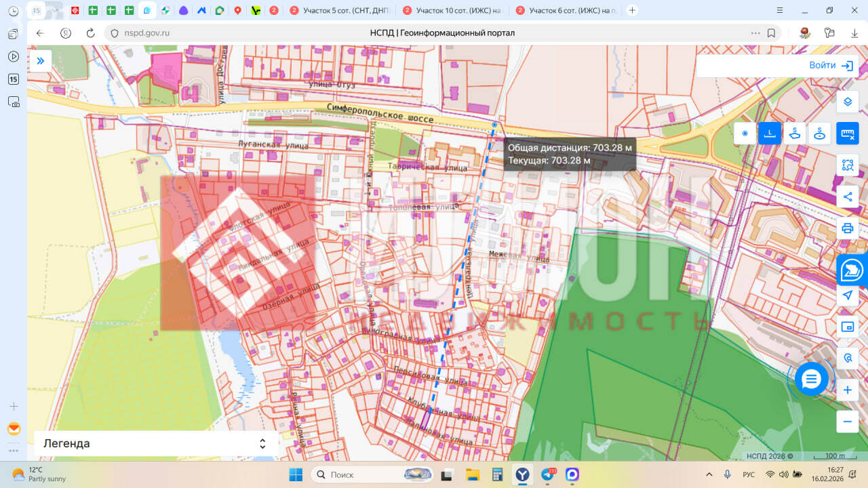Expand the left sidebar with double chevron
The image size is (868, 488).
coord(40,61)
